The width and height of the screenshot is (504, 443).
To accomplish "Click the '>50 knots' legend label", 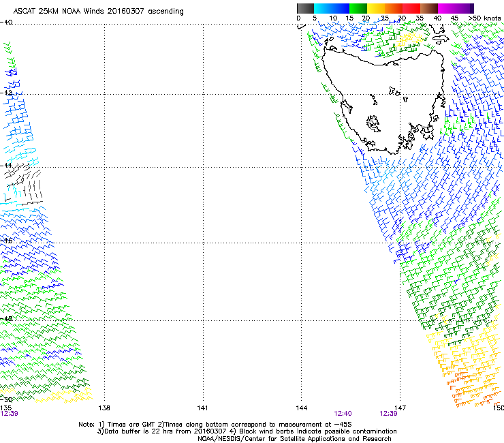I will pyautogui.click(x=484, y=18).
